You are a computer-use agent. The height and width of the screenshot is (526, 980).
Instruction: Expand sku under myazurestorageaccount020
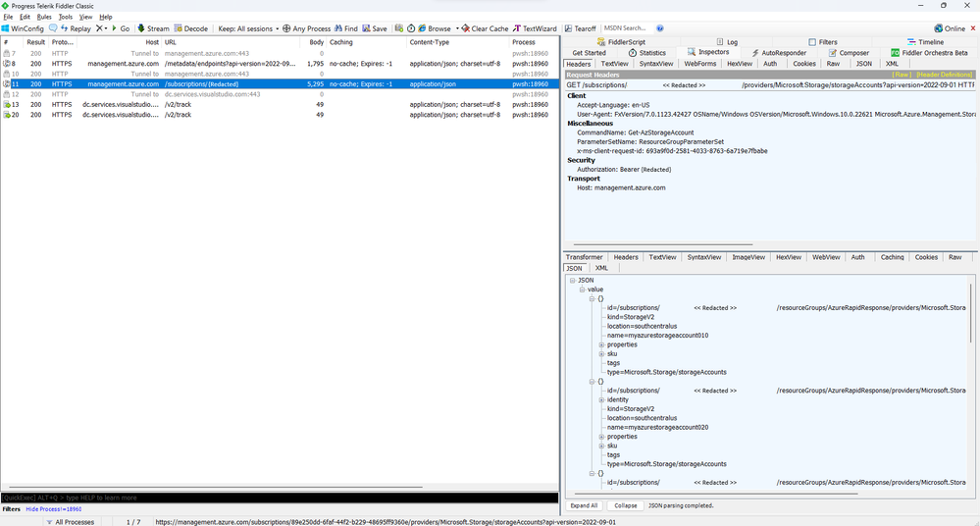[x=602, y=446]
